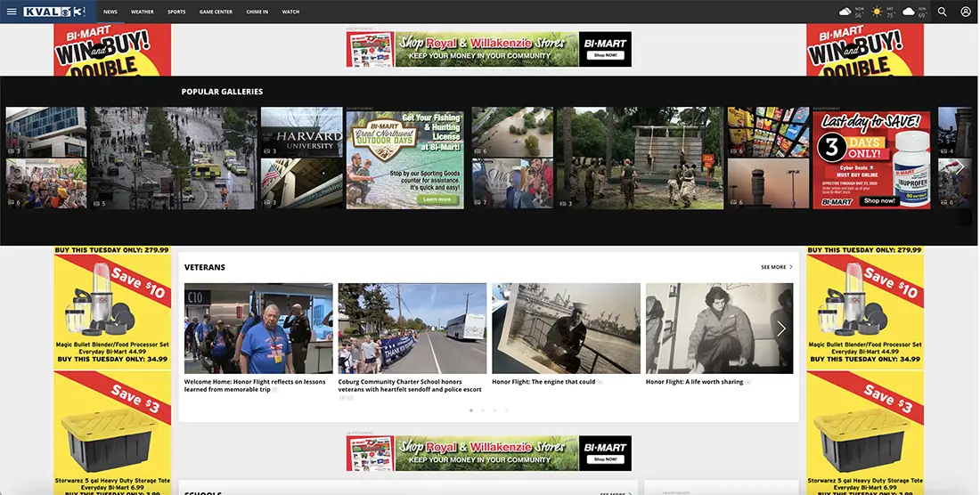Open the military obstacle course gallery
The width and height of the screenshot is (980, 495).
pyautogui.click(x=641, y=158)
